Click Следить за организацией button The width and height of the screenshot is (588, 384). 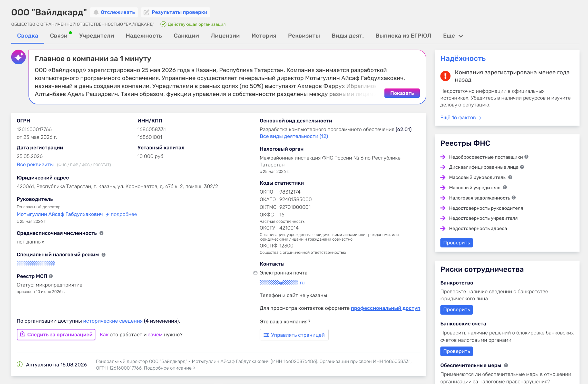click(56, 335)
